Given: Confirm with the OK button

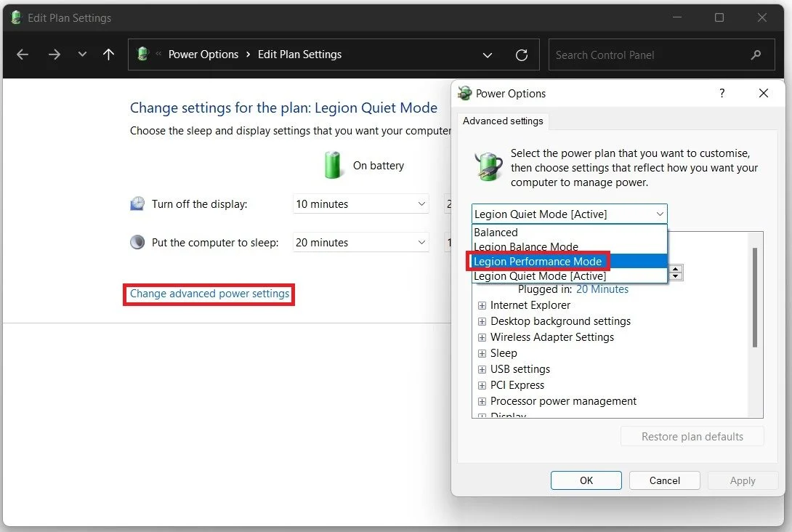Looking at the screenshot, I should coord(586,480).
